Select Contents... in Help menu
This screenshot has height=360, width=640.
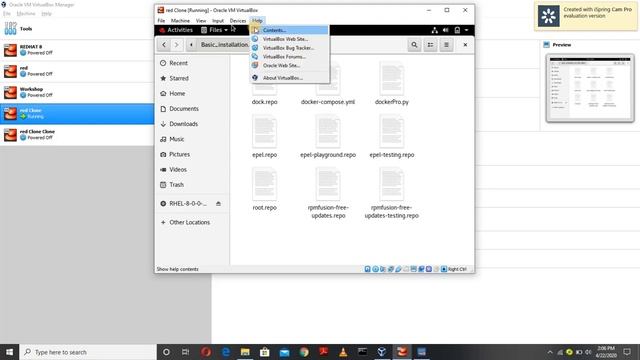click(x=289, y=30)
